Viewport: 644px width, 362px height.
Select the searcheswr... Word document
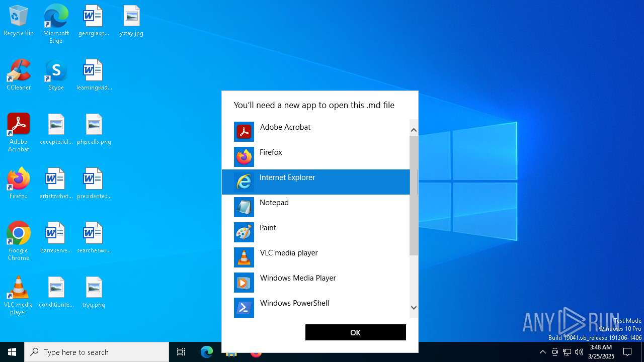tap(94, 238)
